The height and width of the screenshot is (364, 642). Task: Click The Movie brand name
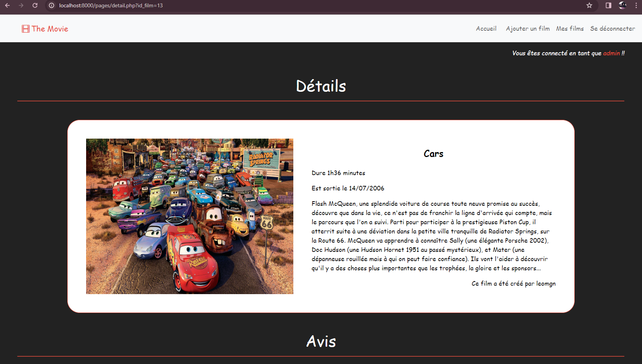click(x=50, y=29)
